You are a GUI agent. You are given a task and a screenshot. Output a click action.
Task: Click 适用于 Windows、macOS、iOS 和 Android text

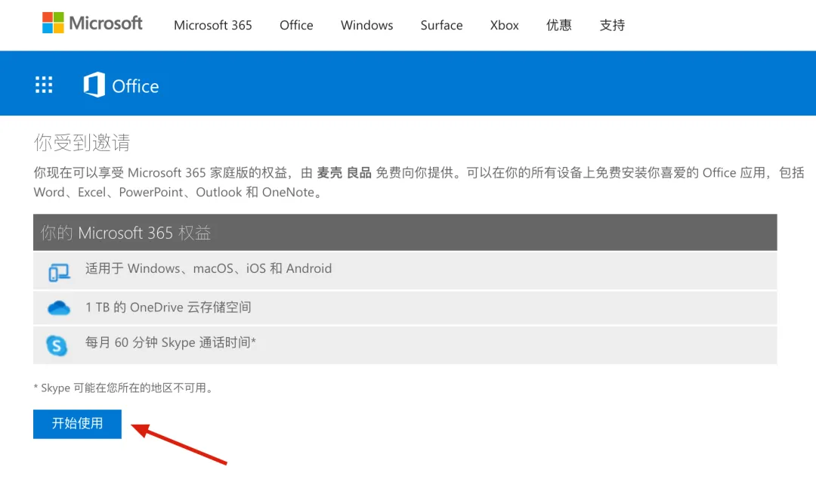[209, 269]
